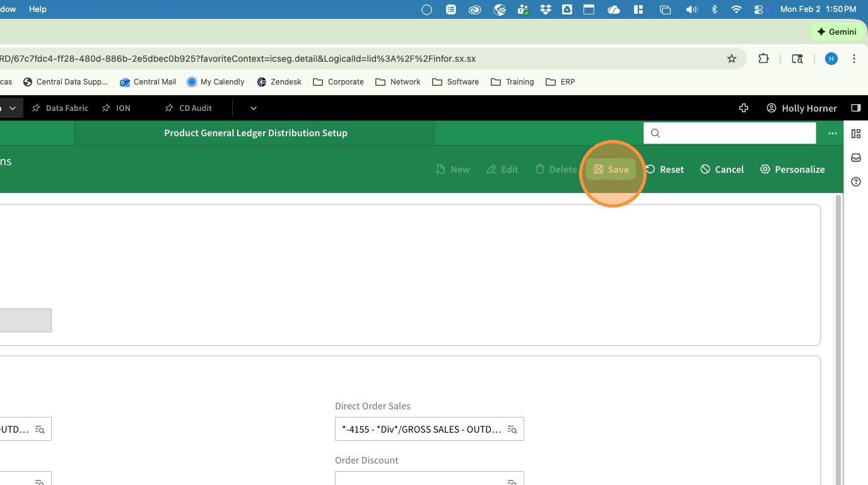Click the disabled New button
The height and width of the screenshot is (485, 868).
coord(452,169)
